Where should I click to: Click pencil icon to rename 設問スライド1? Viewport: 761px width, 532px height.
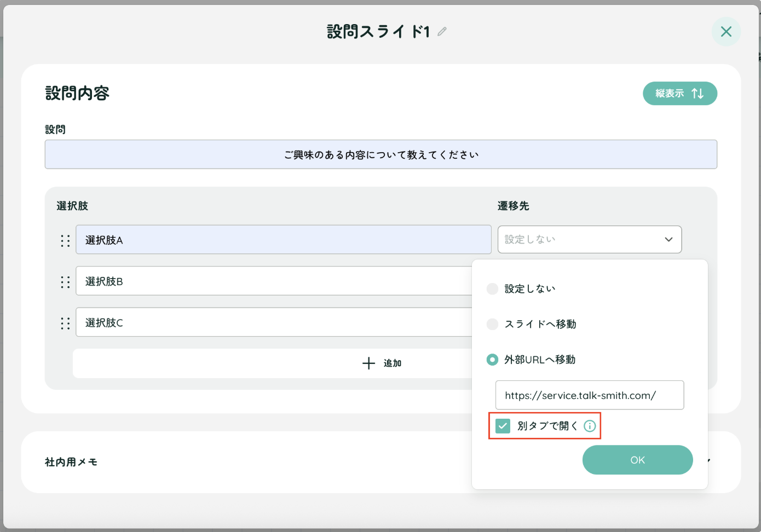[x=442, y=32]
